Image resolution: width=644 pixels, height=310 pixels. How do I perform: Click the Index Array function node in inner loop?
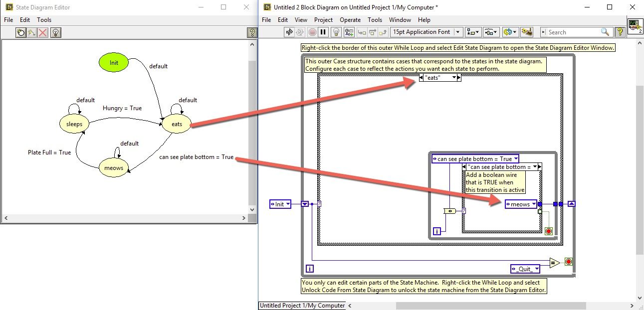tap(449, 211)
